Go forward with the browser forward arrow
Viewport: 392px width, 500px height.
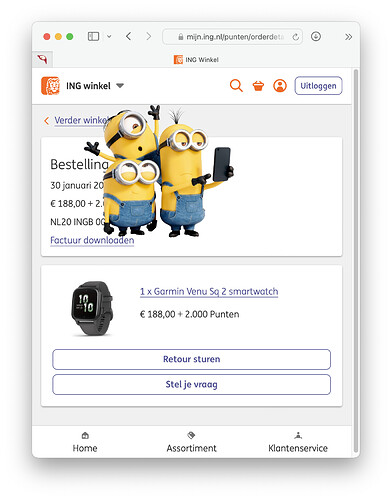[x=149, y=36]
